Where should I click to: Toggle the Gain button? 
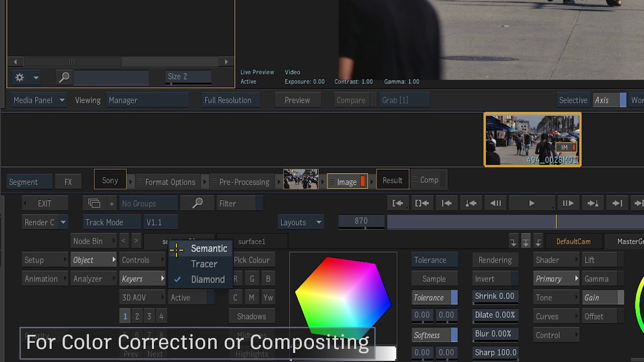(603, 298)
